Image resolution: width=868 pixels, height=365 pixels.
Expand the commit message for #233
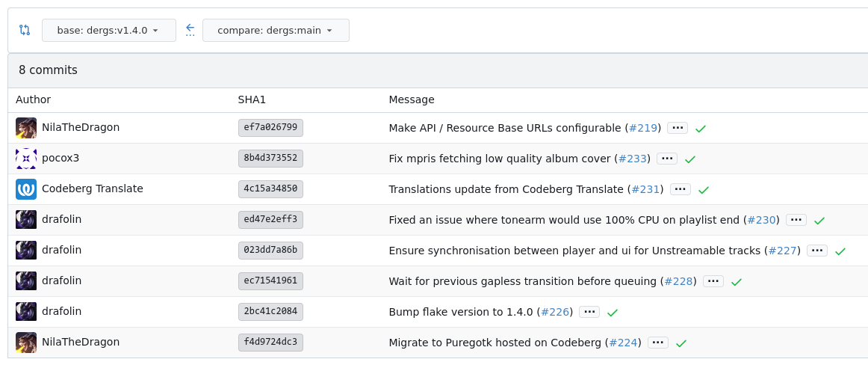(x=667, y=159)
